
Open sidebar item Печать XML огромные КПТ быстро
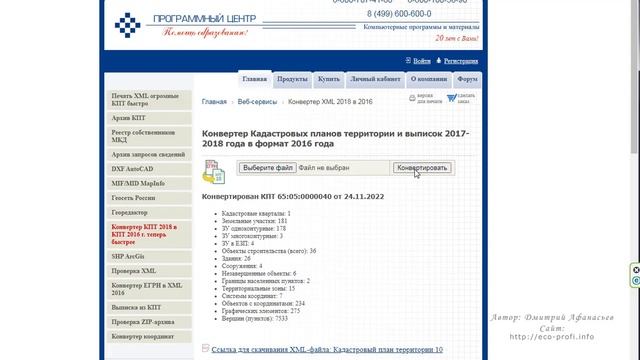[149, 100]
